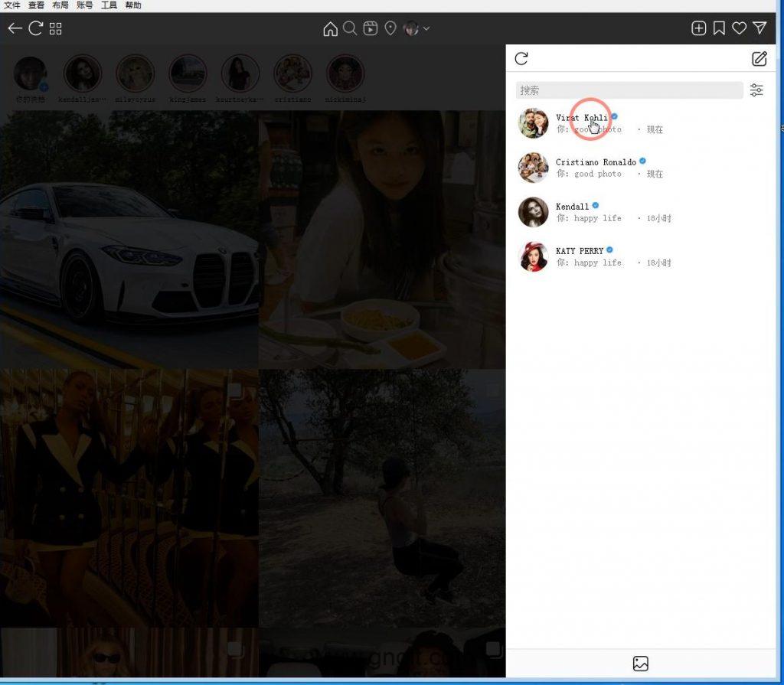The image size is (784, 685).
Task: Open activity heart icon
Action: coord(739,28)
